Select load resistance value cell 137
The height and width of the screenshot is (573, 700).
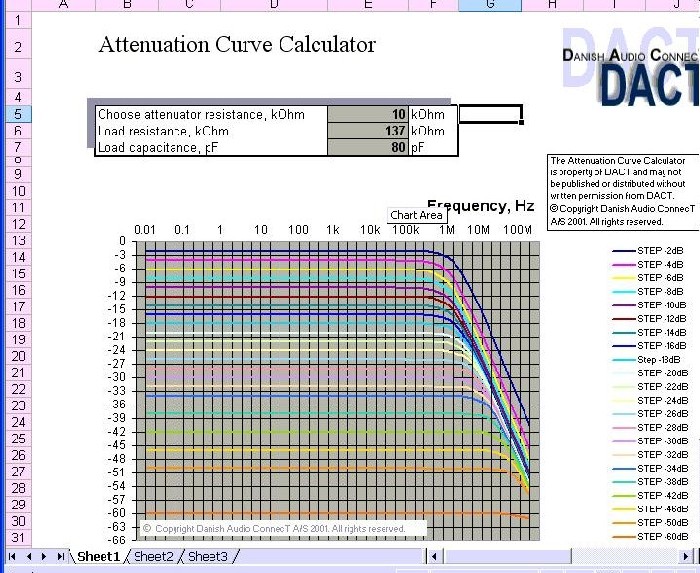[368, 131]
